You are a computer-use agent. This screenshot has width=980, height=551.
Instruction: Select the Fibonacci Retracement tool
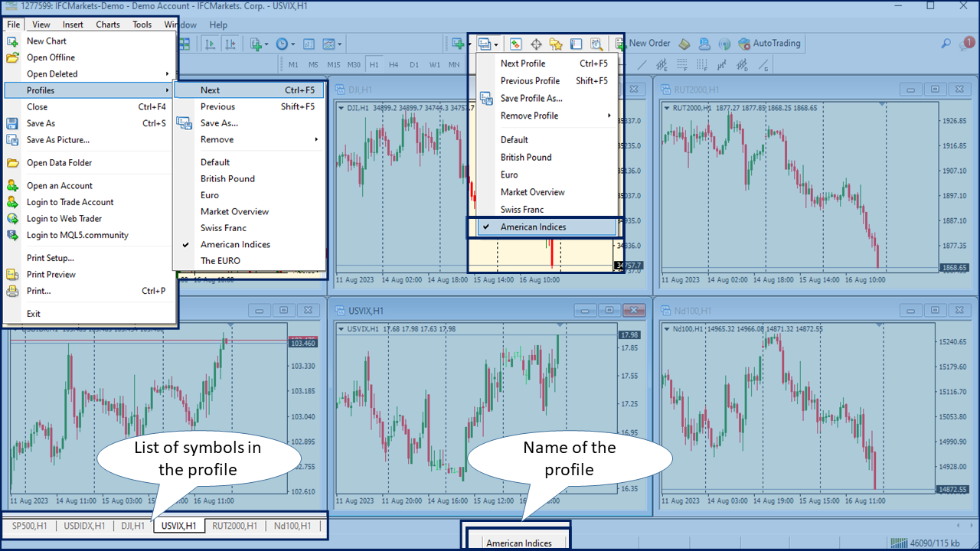683,64
